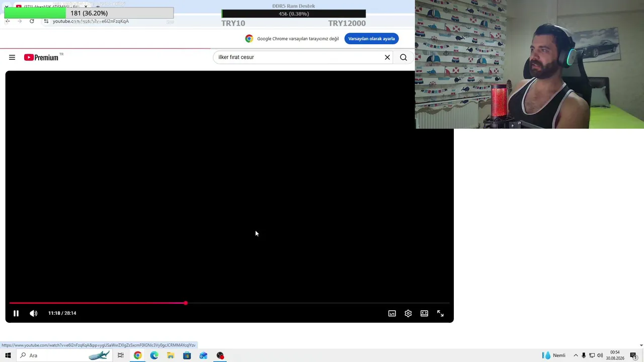Go to YouTube Premium home logo
This screenshot has width=644, height=362.
point(41,57)
